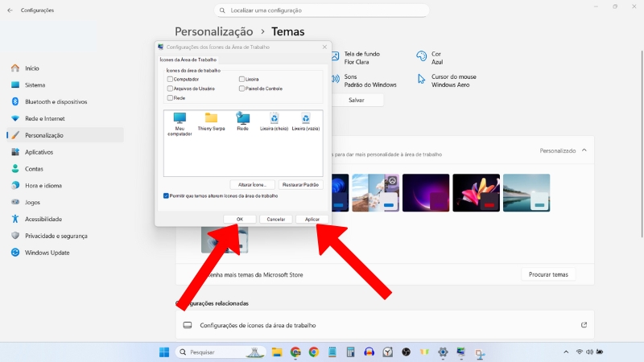Select the Rede network icon in list
644x362 pixels.
click(x=242, y=120)
